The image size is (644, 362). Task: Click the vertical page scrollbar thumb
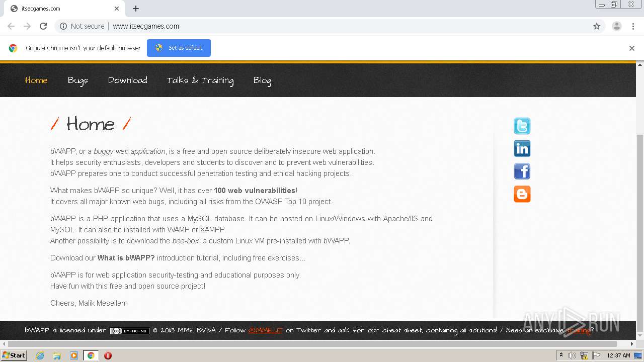[x=640, y=233]
